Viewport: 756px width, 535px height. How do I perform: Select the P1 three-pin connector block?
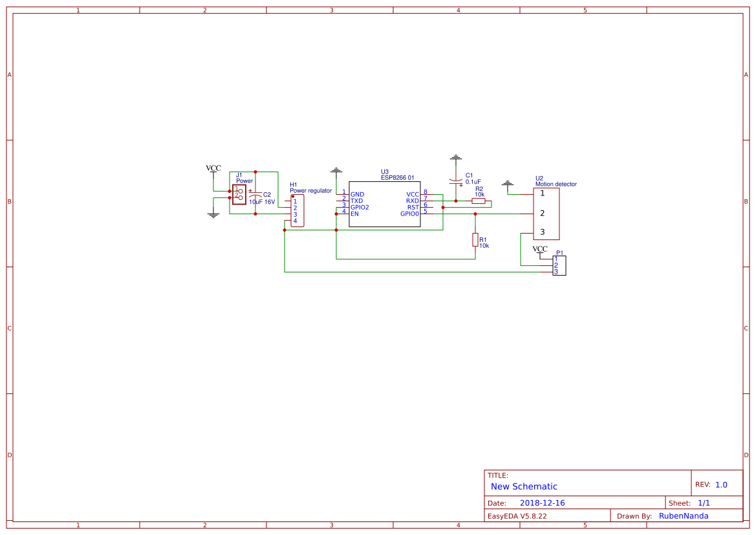[x=559, y=265]
